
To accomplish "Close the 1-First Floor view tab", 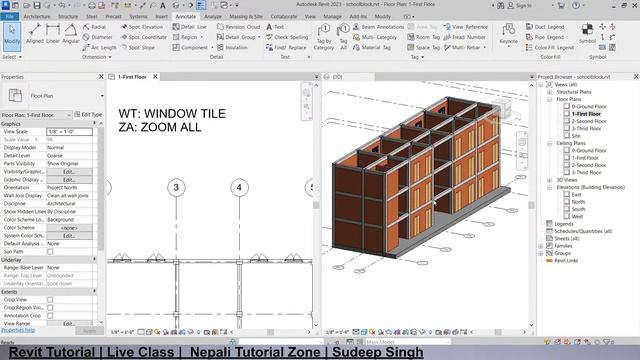I will [156, 77].
